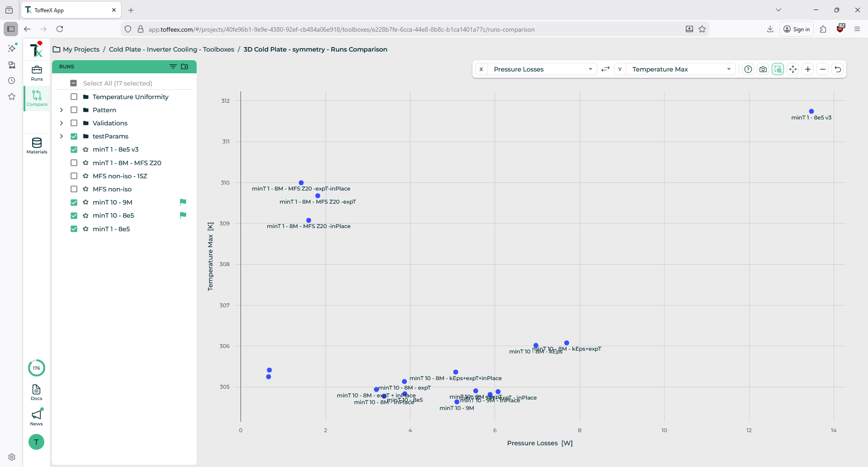
Task: Expand the testParams folder
Action: [x=61, y=136]
